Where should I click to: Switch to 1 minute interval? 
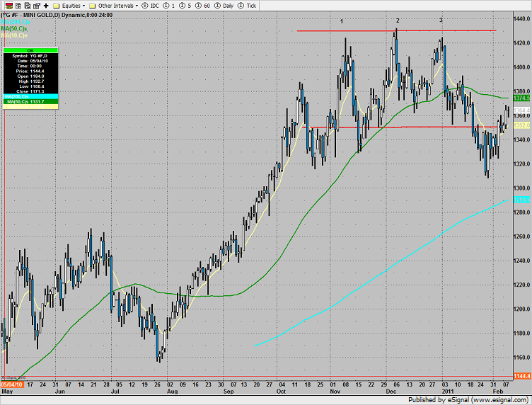169,6
